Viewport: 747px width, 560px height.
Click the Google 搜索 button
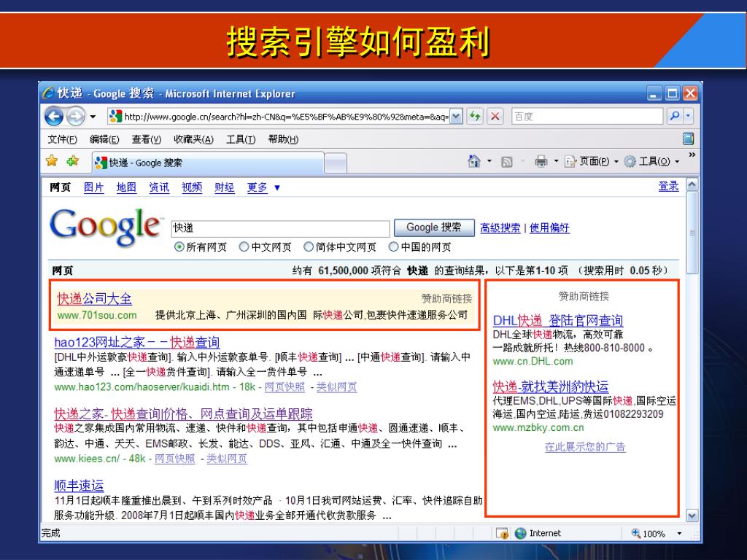coord(434,227)
